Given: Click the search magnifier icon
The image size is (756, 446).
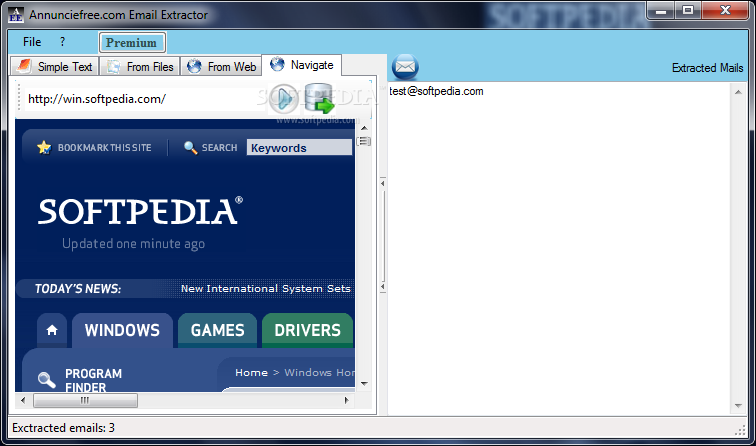Looking at the screenshot, I should point(190,148).
